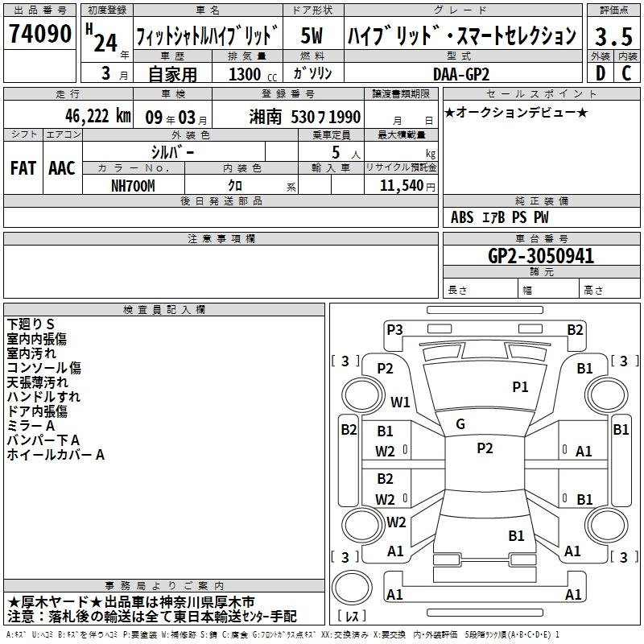Click the ★厚木ヤード★ notice line
Screen dimensions: 644x644
point(131,602)
